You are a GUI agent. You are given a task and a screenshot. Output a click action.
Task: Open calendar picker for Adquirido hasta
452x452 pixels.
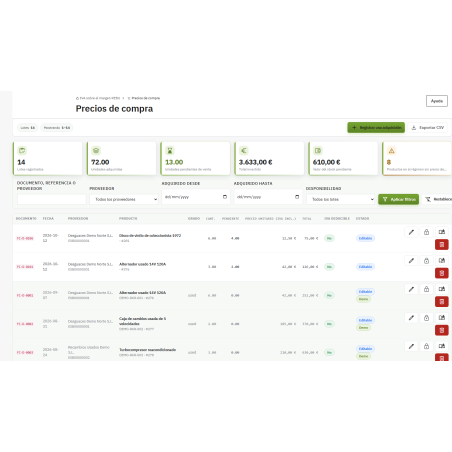click(297, 197)
